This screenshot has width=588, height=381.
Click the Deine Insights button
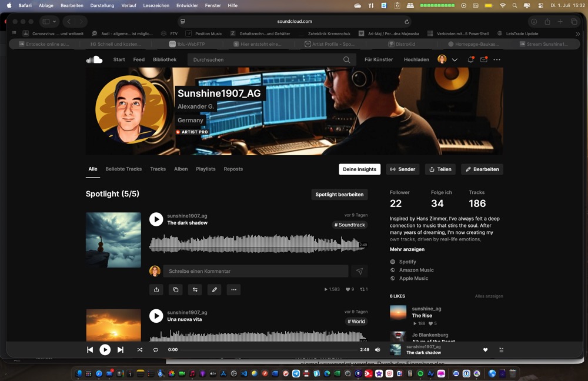(359, 169)
